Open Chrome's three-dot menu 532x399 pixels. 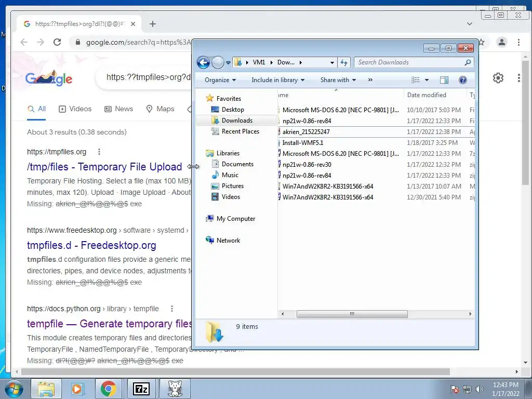coord(518,42)
